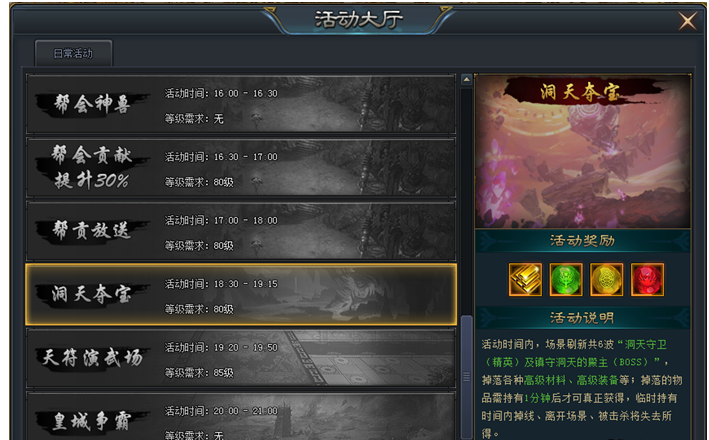This screenshot has width=709, height=440.
Task: Click the 洞天守卫 green text in description
Action: pyautogui.click(x=646, y=345)
